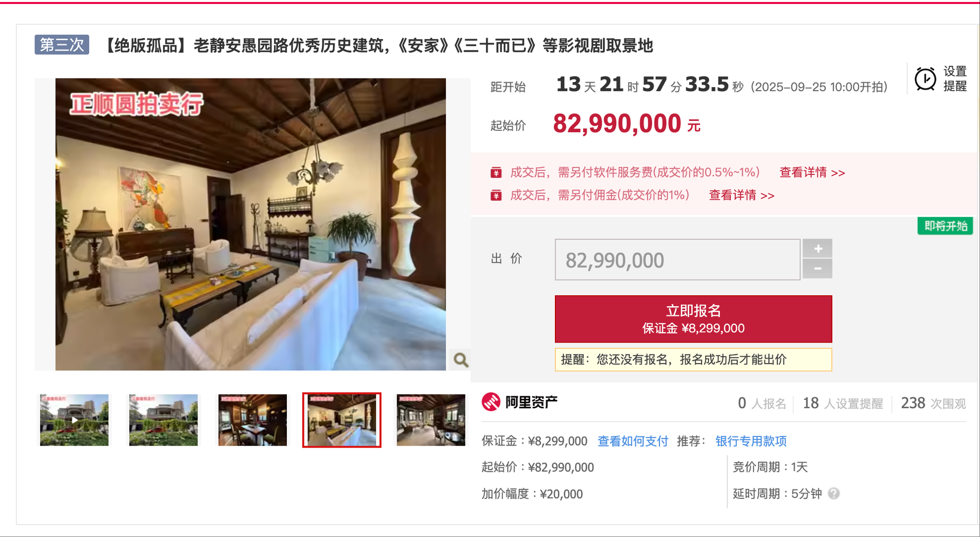Click the 立即报名 register button
The height and width of the screenshot is (537, 980).
693,319
